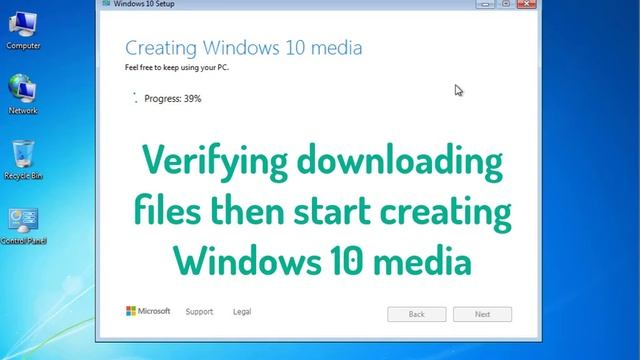Open the Control Panel desktop icon
Image resolution: width=640 pixels, height=360 pixels.
[23, 227]
